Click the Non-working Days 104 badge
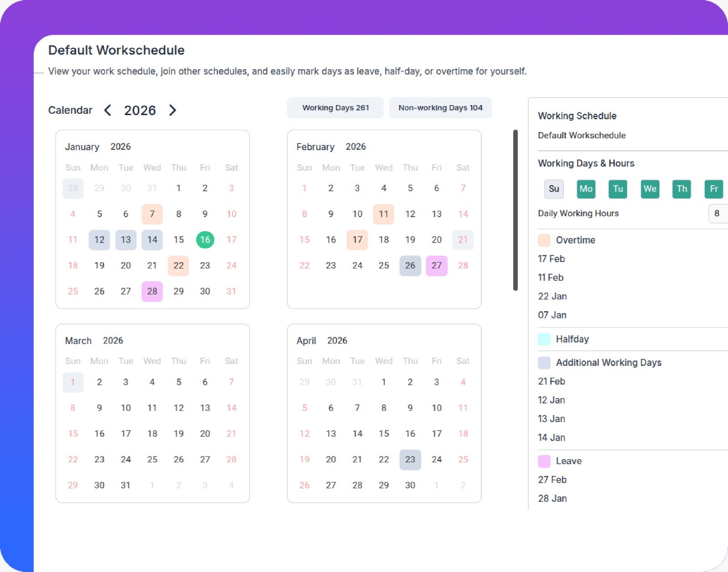 pyautogui.click(x=440, y=108)
